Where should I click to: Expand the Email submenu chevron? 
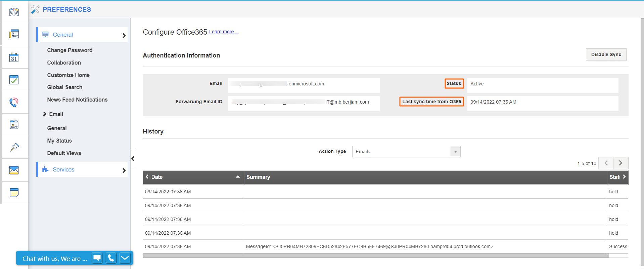tap(45, 114)
